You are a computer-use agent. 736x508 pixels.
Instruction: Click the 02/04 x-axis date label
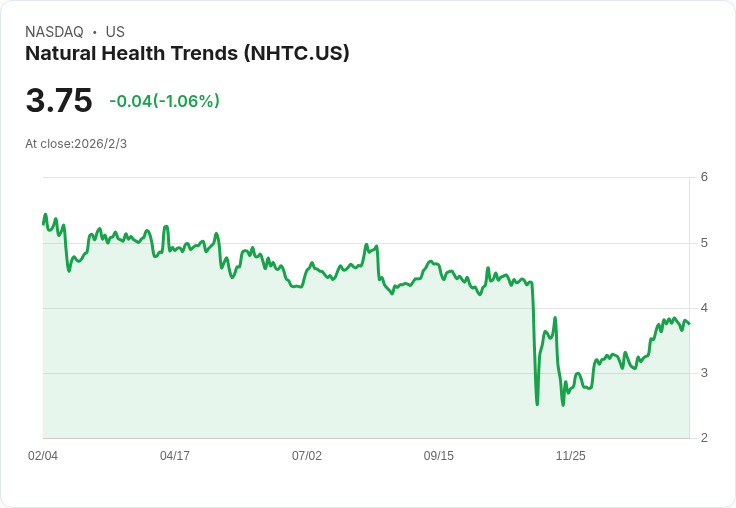43,455
